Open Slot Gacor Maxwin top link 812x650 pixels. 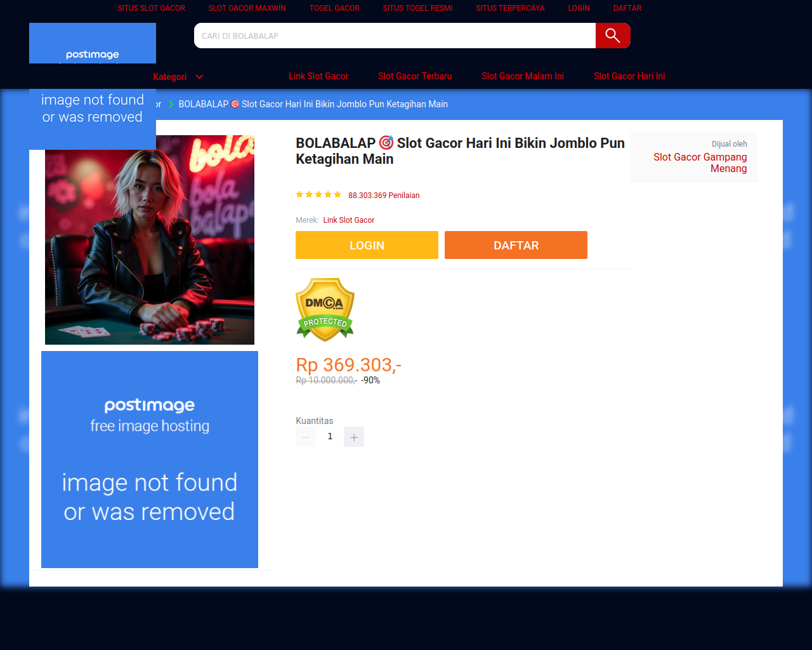pos(247,8)
